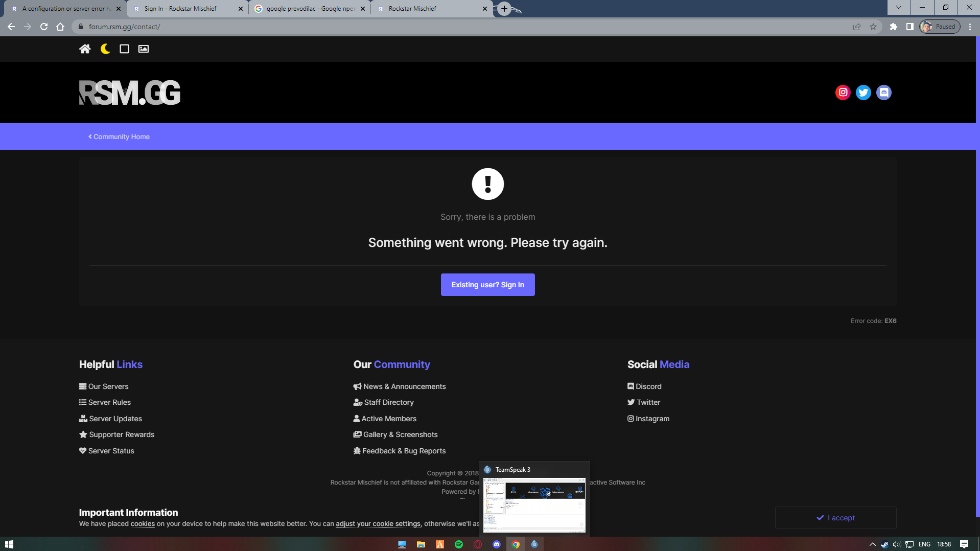Open Twitter link under Social Media

tap(644, 402)
